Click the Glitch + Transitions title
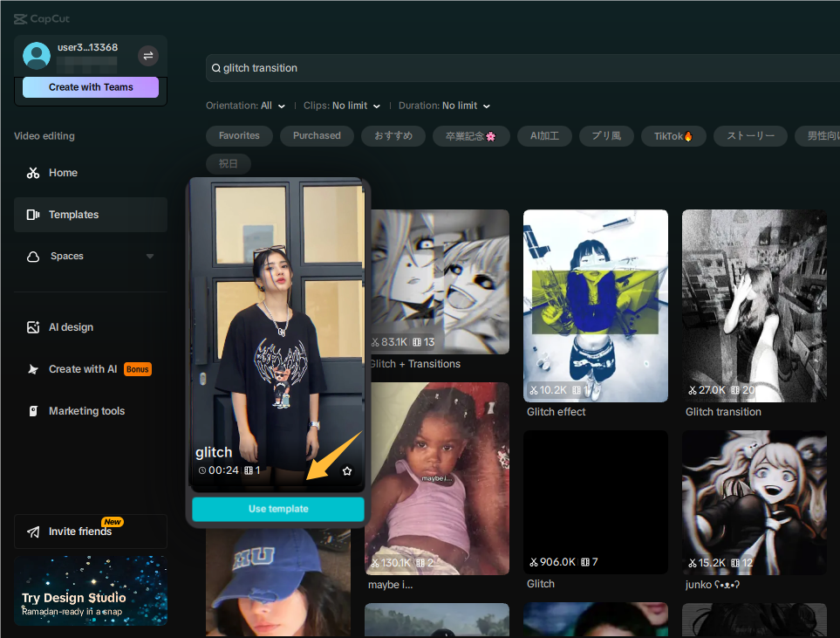This screenshot has height=638, width=840. coord(415,364)
